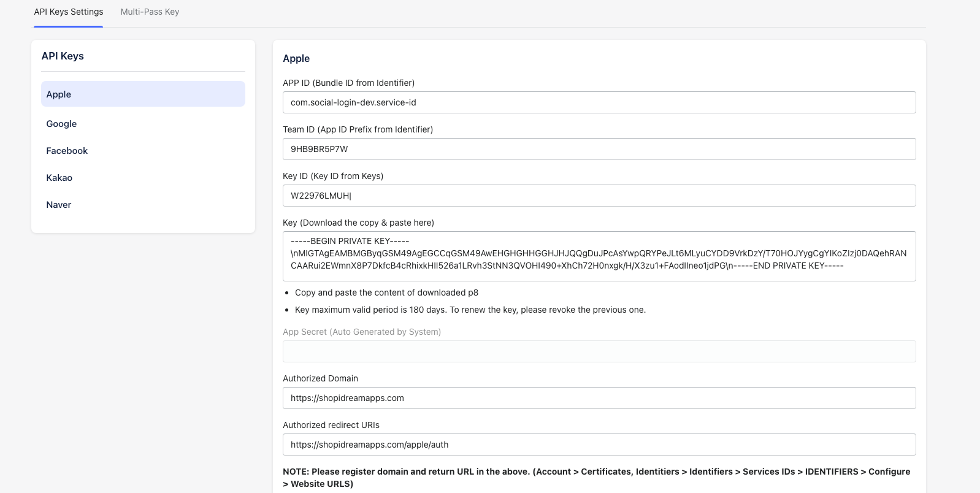980x493 pixels.
Task: Click the API Keys panel heading
Action: [63, 56]
